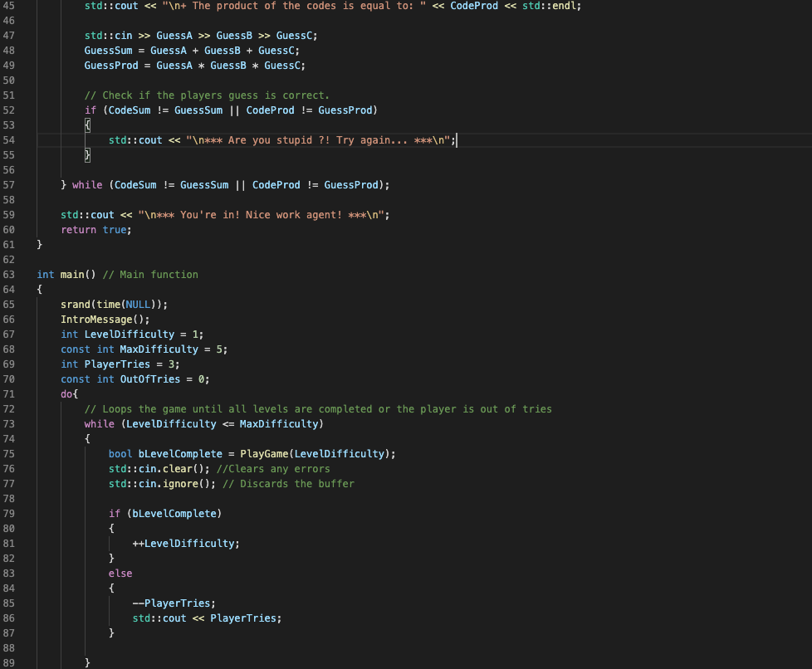Screen dimensions: 812x669
Task: Click the return keyword on line 60
Action: coord(78,230)
